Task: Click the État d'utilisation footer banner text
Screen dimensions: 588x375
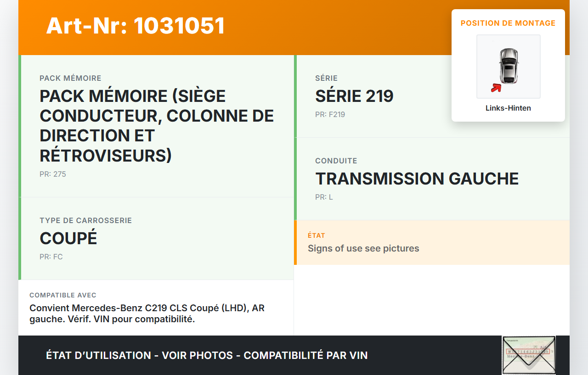Action: pos(207,355)
